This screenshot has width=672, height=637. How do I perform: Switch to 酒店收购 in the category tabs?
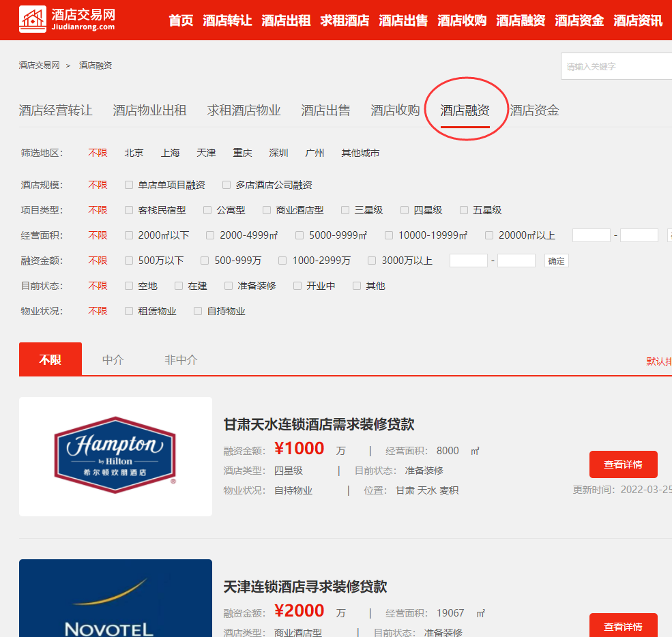(395, 110)
